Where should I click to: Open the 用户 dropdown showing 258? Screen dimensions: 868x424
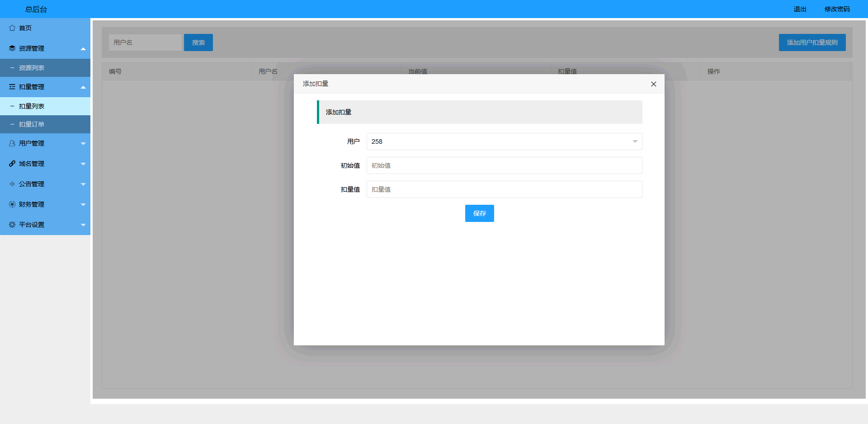click(x=504, y=141)
